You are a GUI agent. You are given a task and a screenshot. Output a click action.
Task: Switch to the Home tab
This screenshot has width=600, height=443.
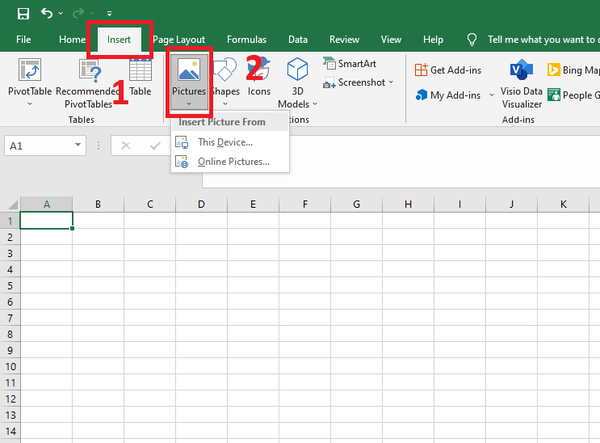click(72, 39)
